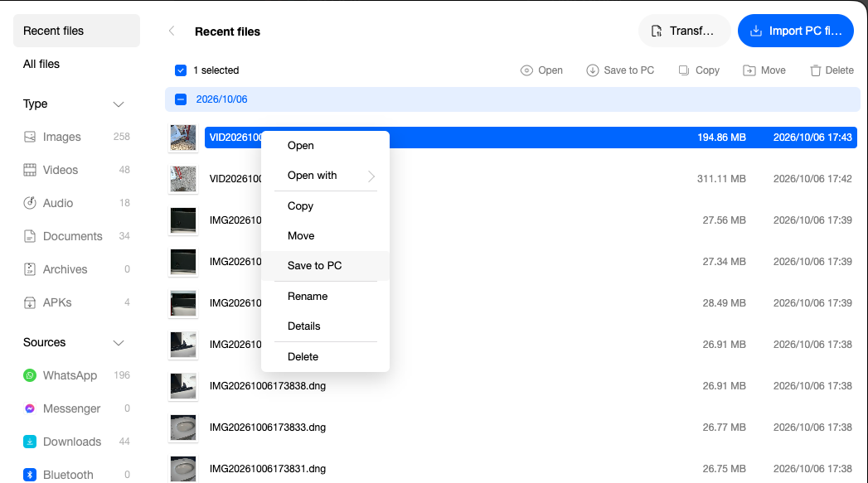
Task: Click the APKs package icon
Action: pyautogui.click(x=30, y=302)
